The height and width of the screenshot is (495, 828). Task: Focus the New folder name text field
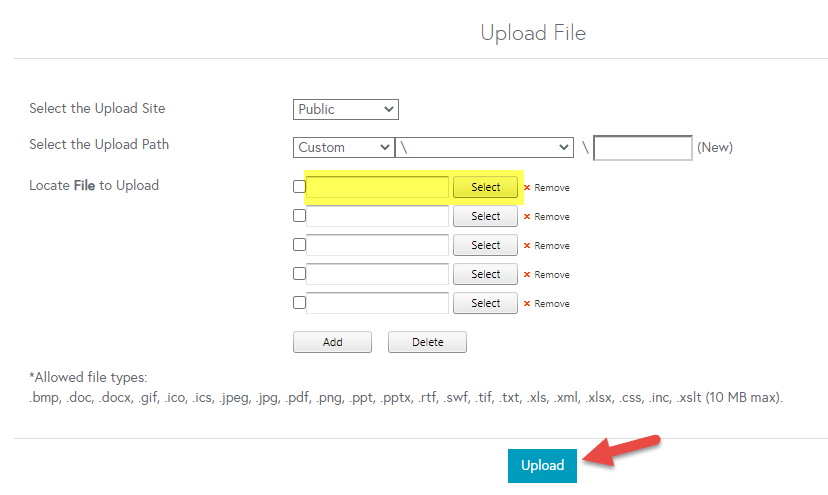click(x=642, y=148)
